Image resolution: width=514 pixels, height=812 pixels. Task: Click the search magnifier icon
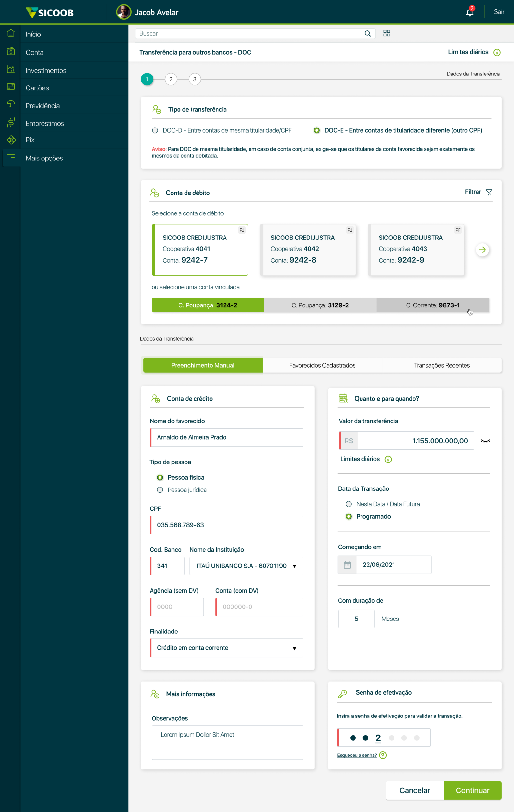[368, 33]
